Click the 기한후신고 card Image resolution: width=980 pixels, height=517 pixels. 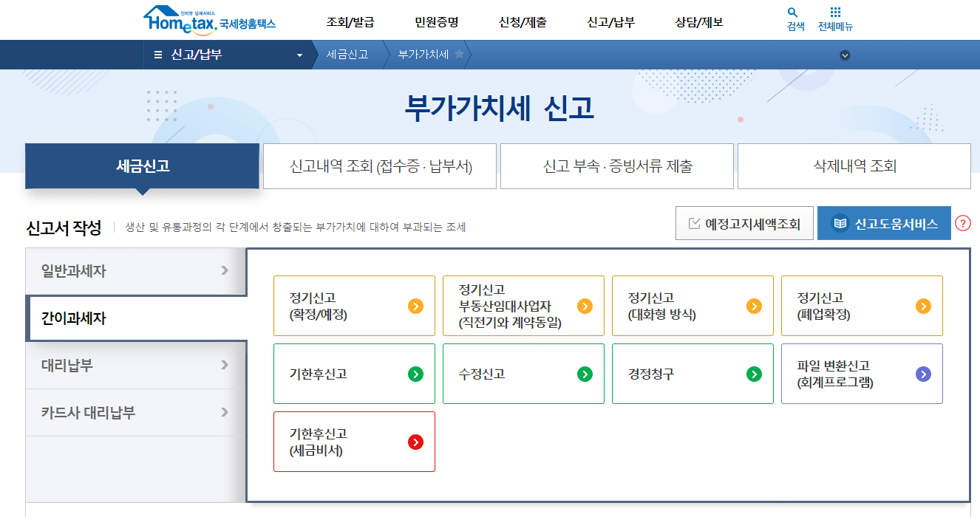coord(354,374)
